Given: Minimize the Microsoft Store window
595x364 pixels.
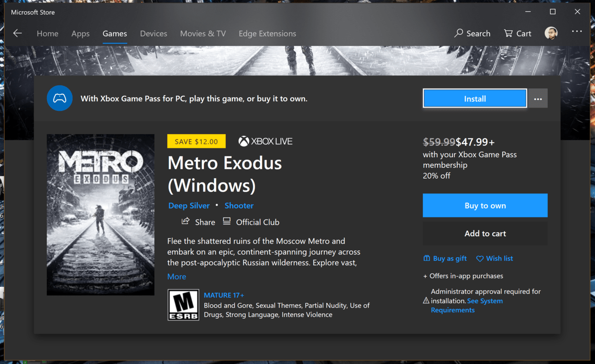Looking at the screenshot, I should (528, 12).
